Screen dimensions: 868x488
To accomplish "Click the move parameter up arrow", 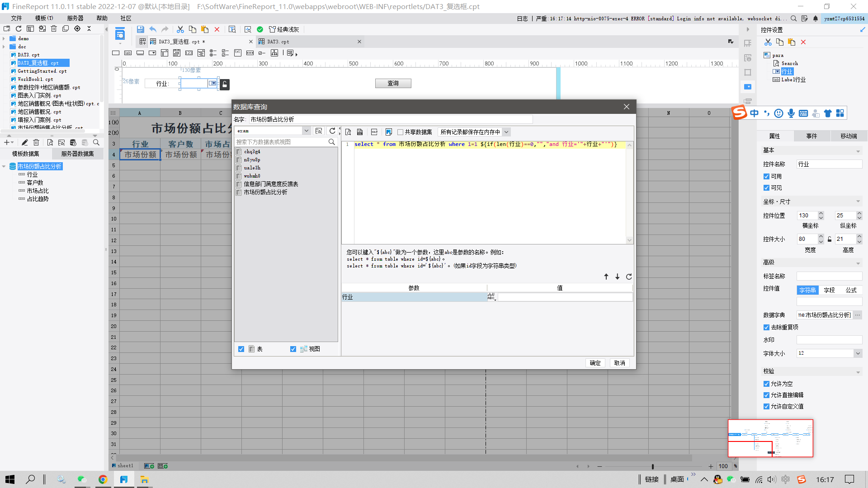I will (606, 277).
